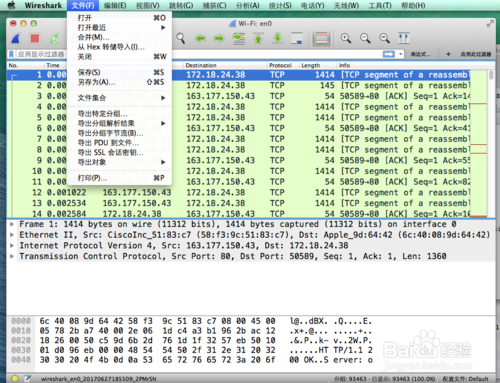Expand the 导出对象 submenu
500x383 pixels.
(x=119, y=162)
